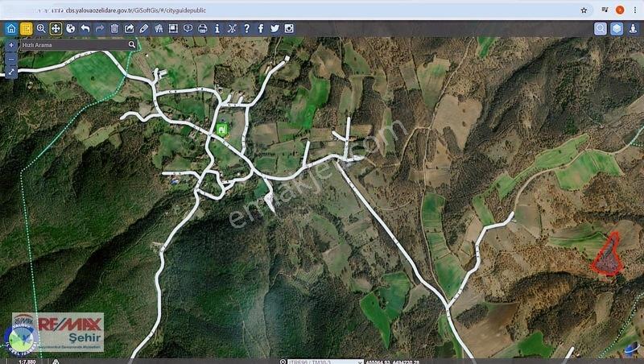Share the map on Facebook
This screenshot has width=644, height=364.
(x=261, y=28)
